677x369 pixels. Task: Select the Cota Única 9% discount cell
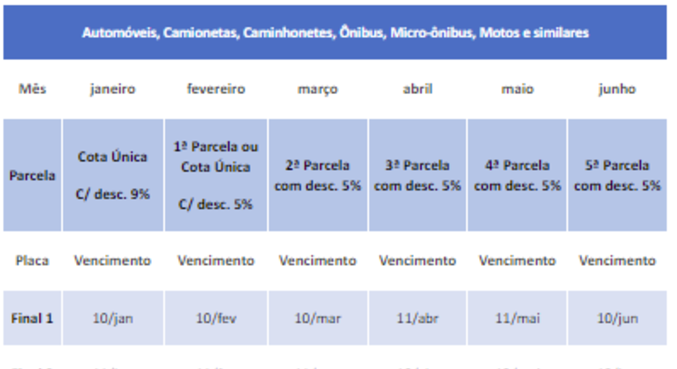(113, 175)
